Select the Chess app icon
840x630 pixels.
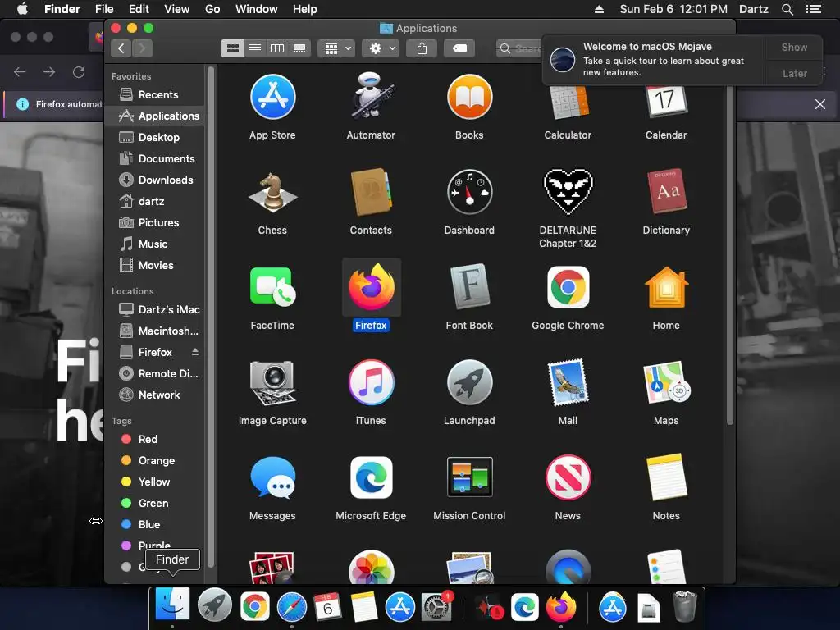(x=272, y=192)
